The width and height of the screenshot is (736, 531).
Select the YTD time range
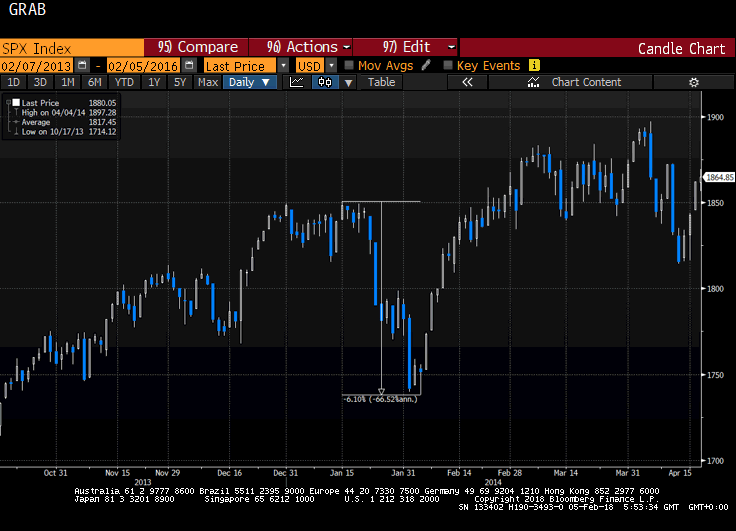coord(125,82)
